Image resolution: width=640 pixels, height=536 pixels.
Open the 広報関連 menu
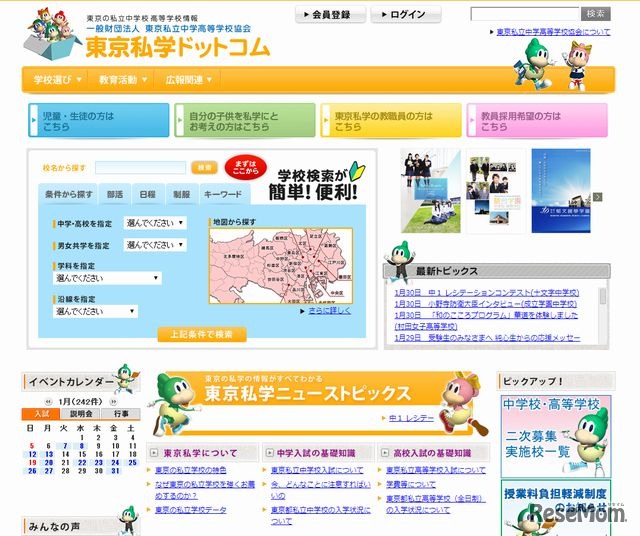point(188,80)
